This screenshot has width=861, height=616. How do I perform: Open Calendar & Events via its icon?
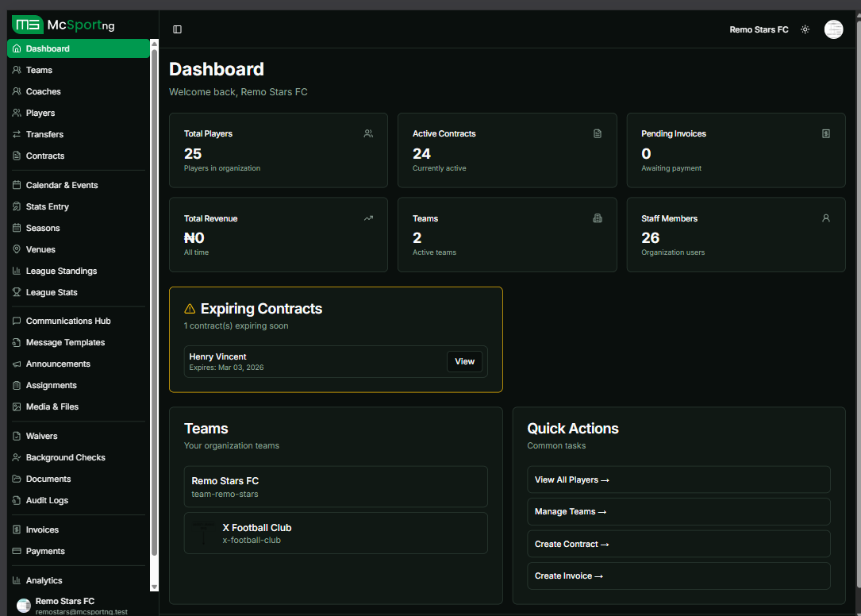[16, 185]
